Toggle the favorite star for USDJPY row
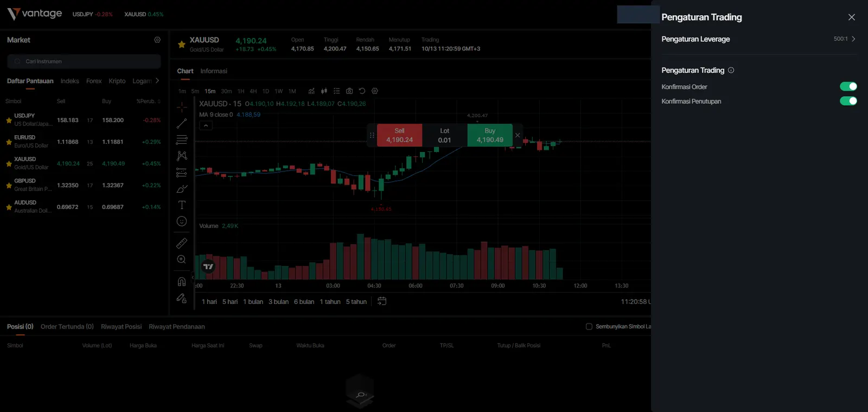The image size is (868, 412). tap(9, 120)
